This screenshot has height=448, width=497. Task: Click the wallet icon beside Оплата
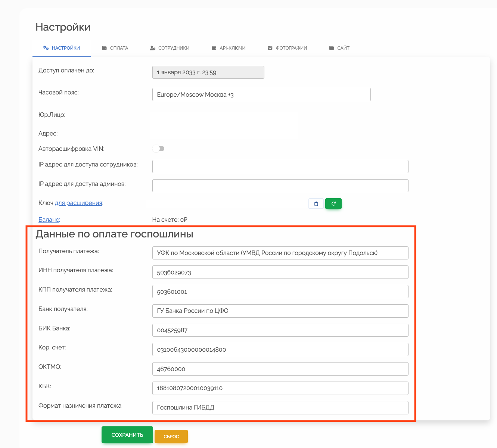[x=105, y=48]
